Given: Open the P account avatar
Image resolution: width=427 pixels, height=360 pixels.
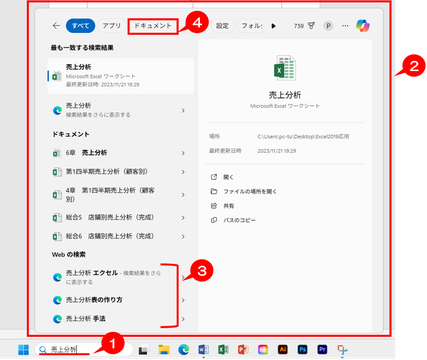Looking at the screenshot, I should click(328, 26).
